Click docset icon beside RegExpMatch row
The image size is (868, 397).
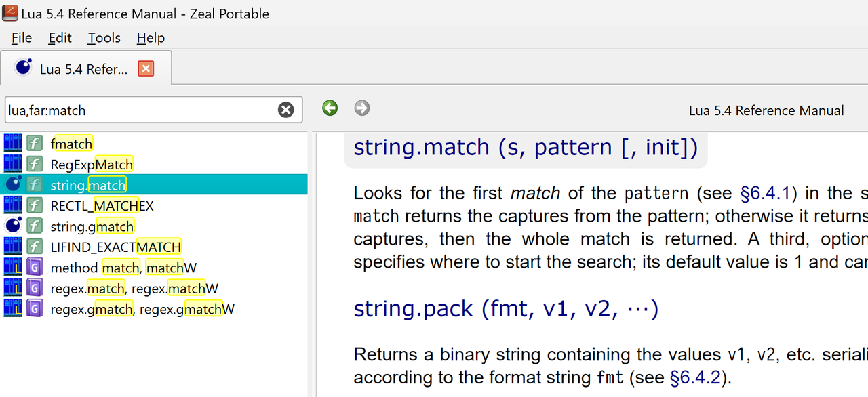[x=13, y=163]
